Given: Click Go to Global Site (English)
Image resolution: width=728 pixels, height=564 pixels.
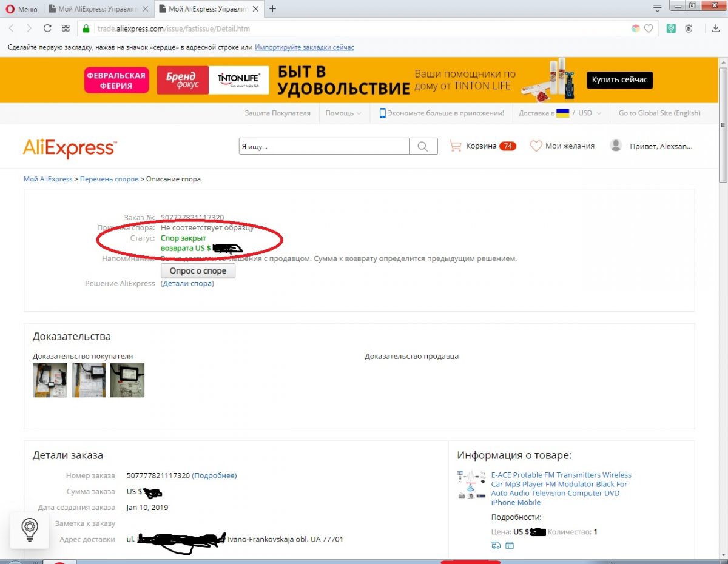Looking at the screenshot, I should coord(659,113).
